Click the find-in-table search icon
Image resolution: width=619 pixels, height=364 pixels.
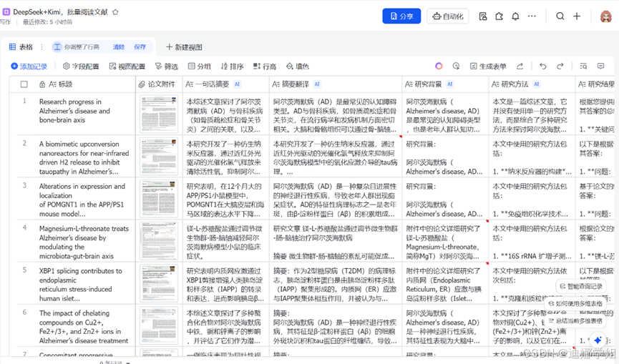pyautogui.click(x=583, y=66)
